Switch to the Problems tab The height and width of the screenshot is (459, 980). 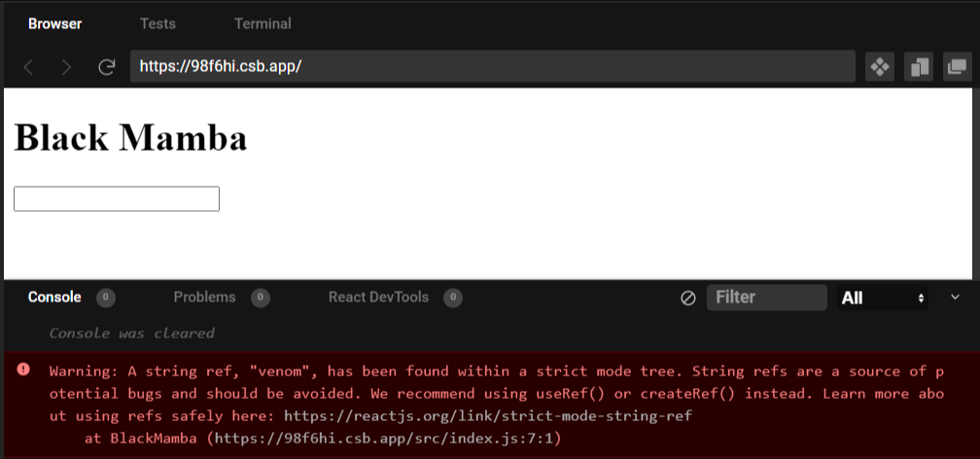pyautogui.click(x=204, y=297)
